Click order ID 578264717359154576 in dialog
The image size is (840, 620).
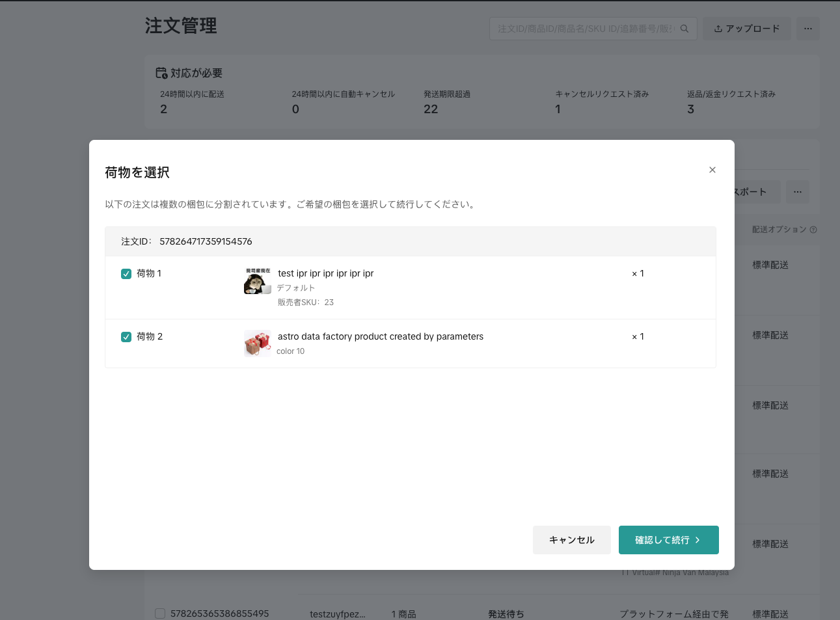pos(206,241)
